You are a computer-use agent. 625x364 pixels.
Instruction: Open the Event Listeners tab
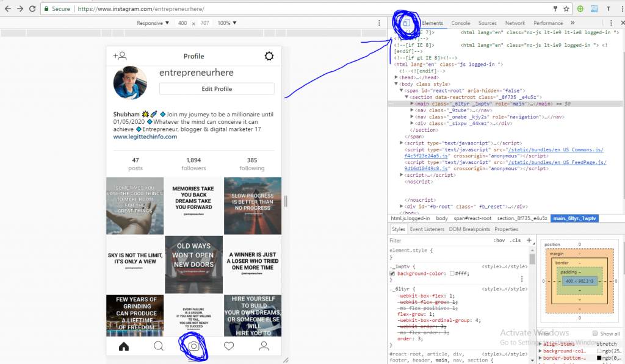pyautogui.click(x=428, y=229)
